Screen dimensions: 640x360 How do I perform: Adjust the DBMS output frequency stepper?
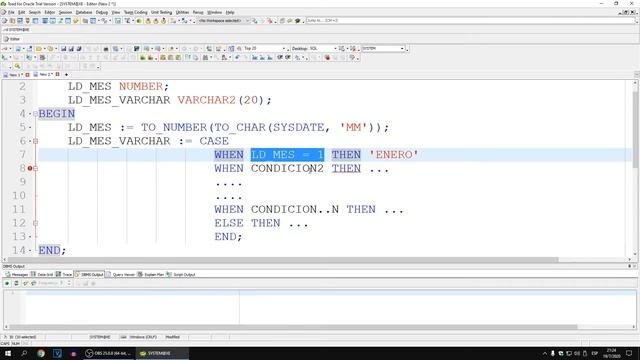69,283
